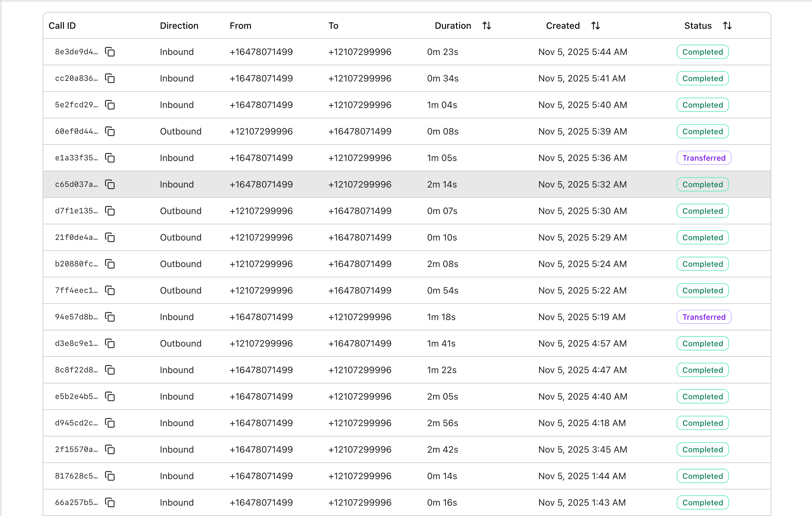Sort calls by Status

click(727, 26)
